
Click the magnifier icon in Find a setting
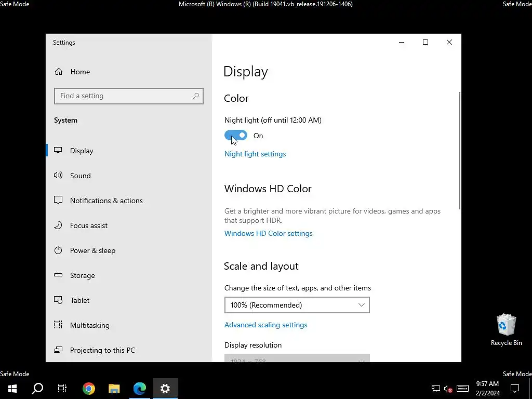click(x=196, y=96)
